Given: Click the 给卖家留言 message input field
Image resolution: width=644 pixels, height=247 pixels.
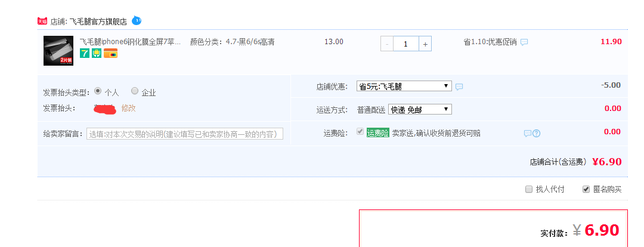Looking at the screenshot, I should click(x=185, y=134).
